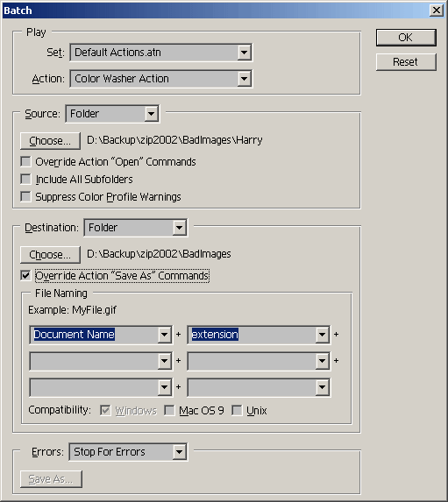
Task: Close the Batch dialog with the X button
Action: click(x=437, y=11)
